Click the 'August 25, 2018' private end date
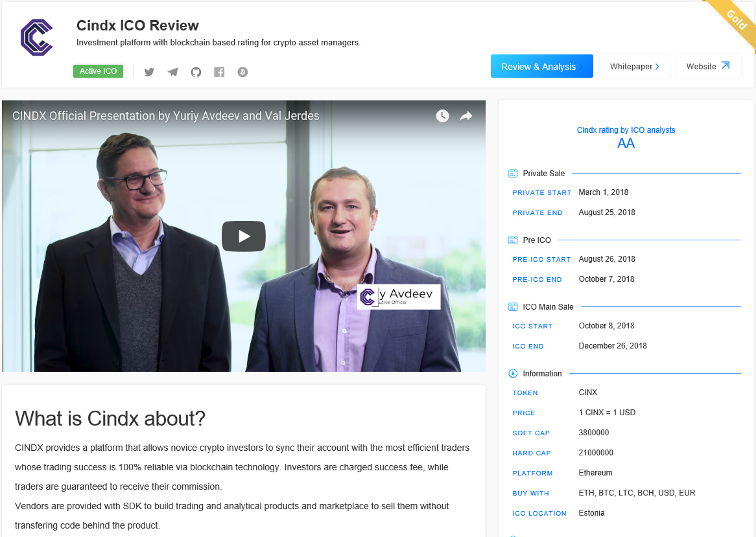756x537 pixels. click(x=606, y=212)
